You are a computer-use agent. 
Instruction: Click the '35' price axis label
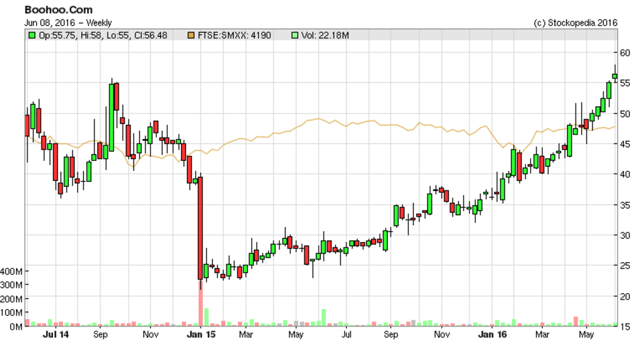625,204
